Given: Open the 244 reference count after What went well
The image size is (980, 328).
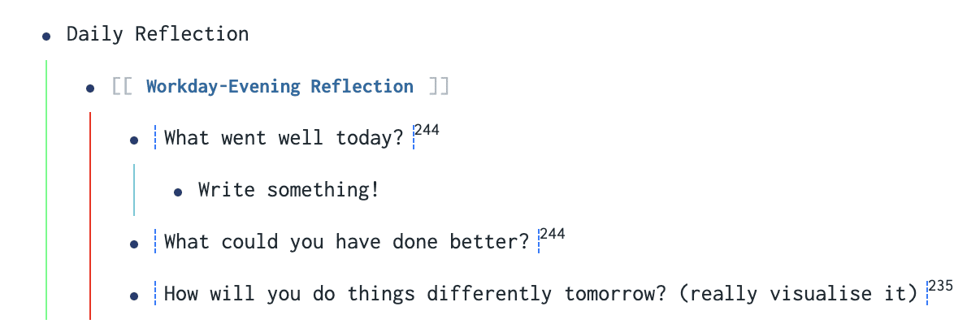Looking at the screenshot, I should pyautogui.click(x=427, y=131).
